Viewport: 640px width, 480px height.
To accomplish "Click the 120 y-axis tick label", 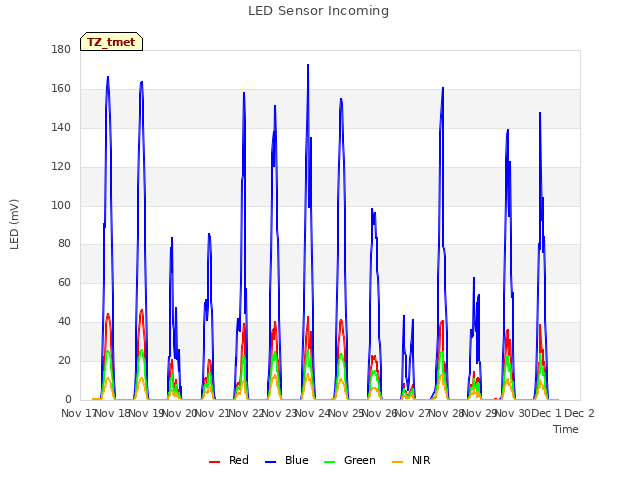I will tap(61, 167).
